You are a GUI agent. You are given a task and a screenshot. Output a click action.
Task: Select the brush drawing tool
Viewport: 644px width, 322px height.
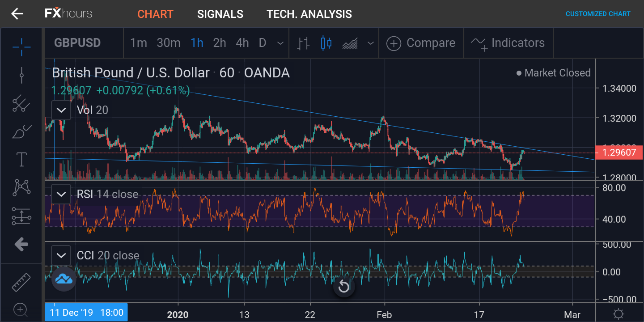[21, 131]
